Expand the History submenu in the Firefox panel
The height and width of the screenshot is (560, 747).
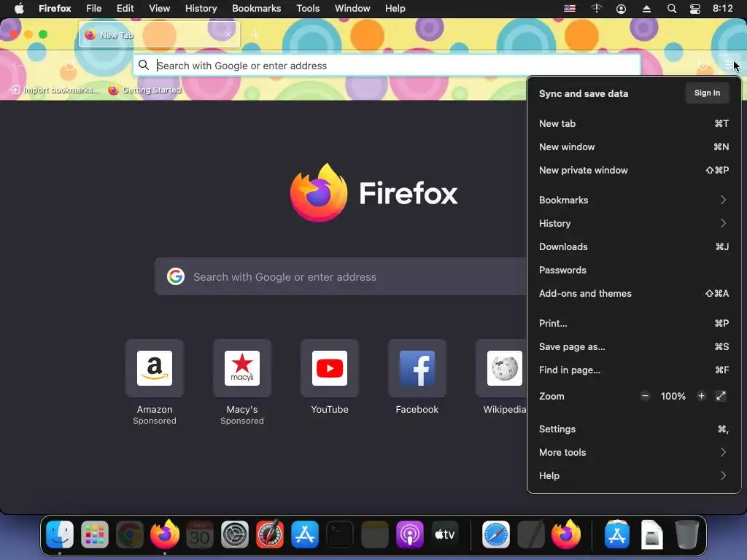pyautogui.click(x=634, y=223)
